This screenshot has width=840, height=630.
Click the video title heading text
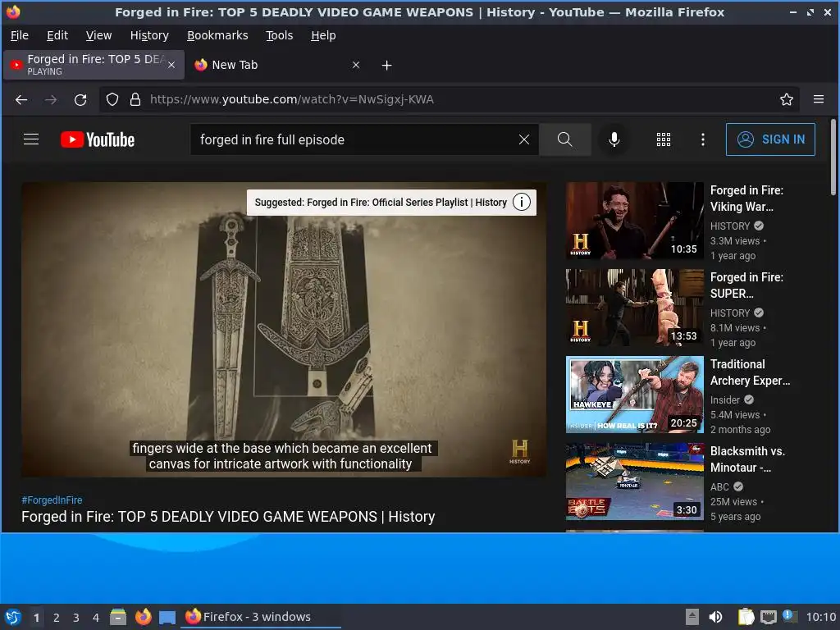point(228,517)
